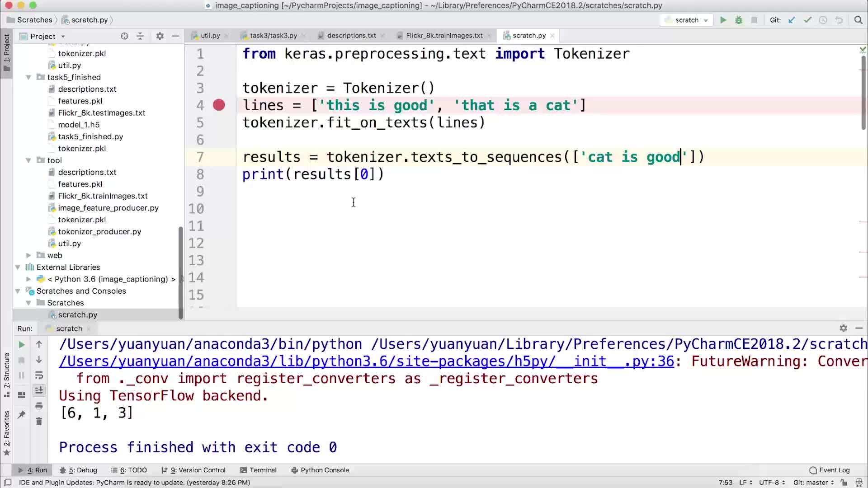This screenshot has width=868, height=488.
Task: Follow h5py __init__.py:36 link
Action: point(366,361)
